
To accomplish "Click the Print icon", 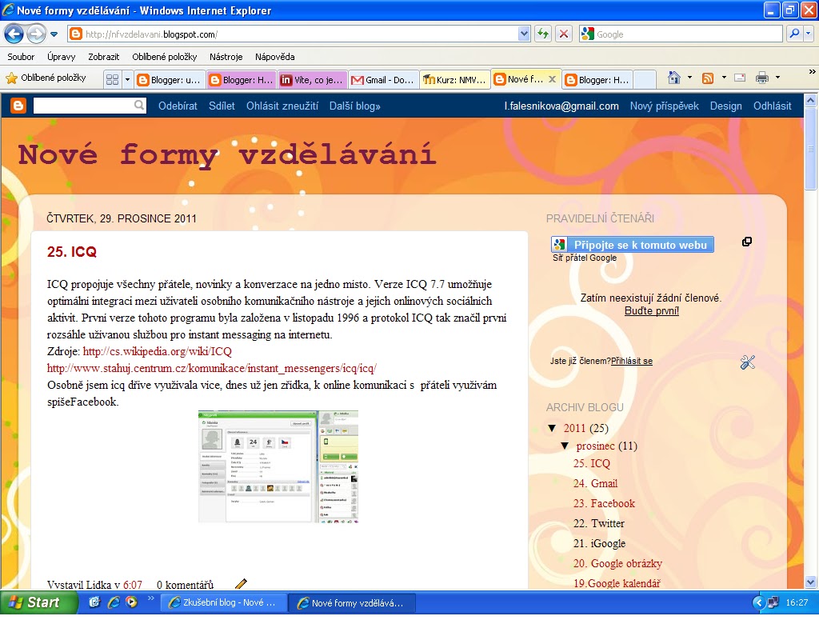I will pyautogui.click(x=762, y=78).
